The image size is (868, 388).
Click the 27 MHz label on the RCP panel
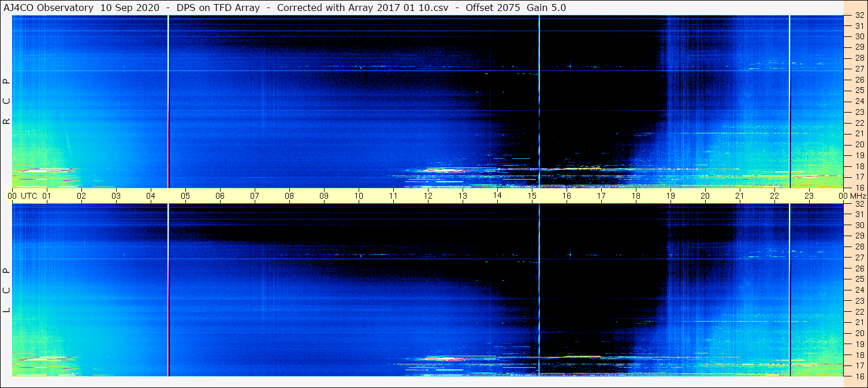tap(859, 69)
